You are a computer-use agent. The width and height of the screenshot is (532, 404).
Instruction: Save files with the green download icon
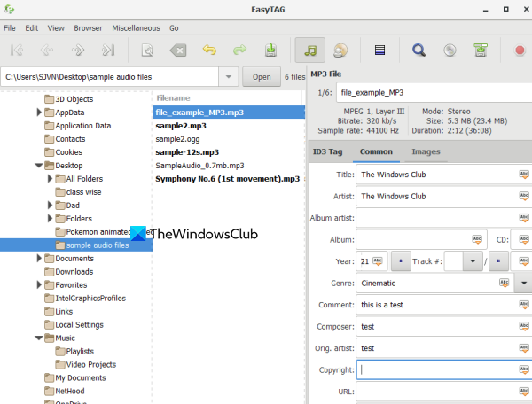(270, 50)
